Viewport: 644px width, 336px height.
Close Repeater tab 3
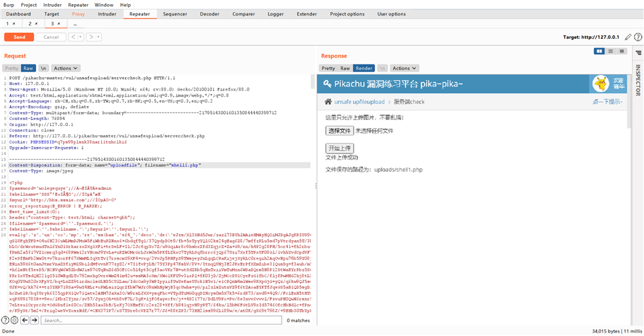coord(59,24)
